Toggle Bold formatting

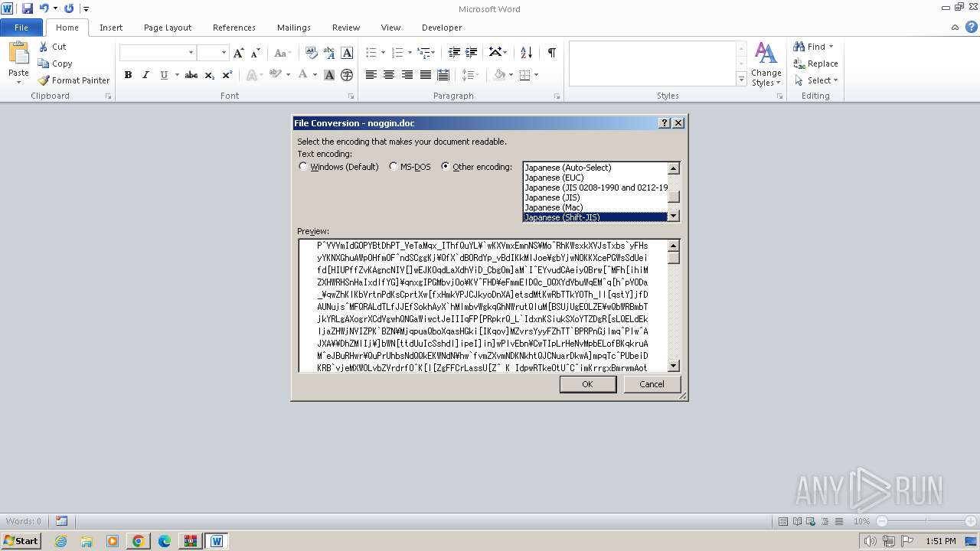[x=128, y=75]
